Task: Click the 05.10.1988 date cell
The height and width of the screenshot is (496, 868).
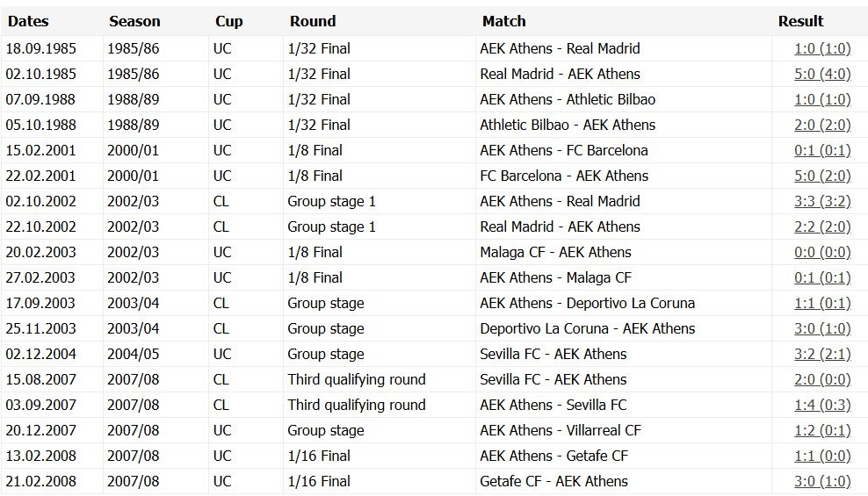Action: 40,125
